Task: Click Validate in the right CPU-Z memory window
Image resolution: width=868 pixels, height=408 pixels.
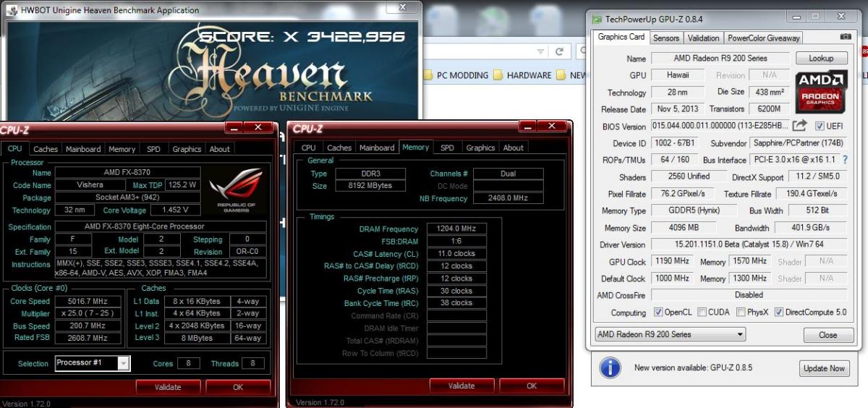Action: [461, 386]
